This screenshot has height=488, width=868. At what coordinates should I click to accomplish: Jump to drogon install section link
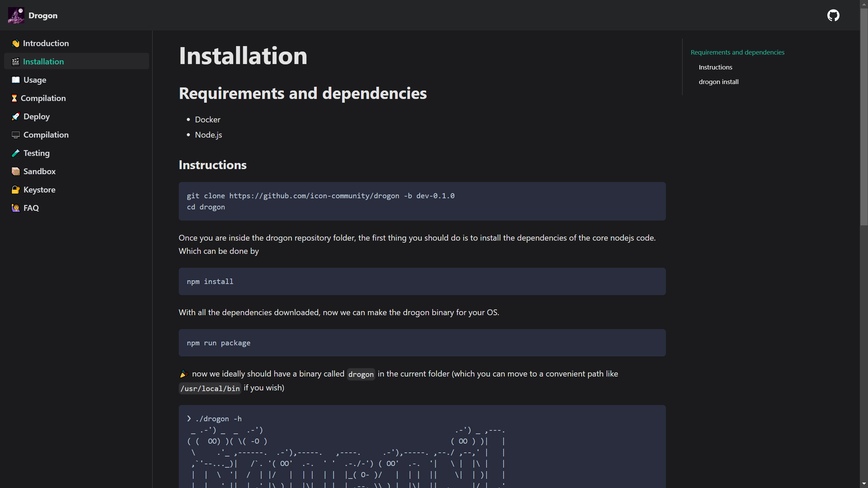point(718,82)
